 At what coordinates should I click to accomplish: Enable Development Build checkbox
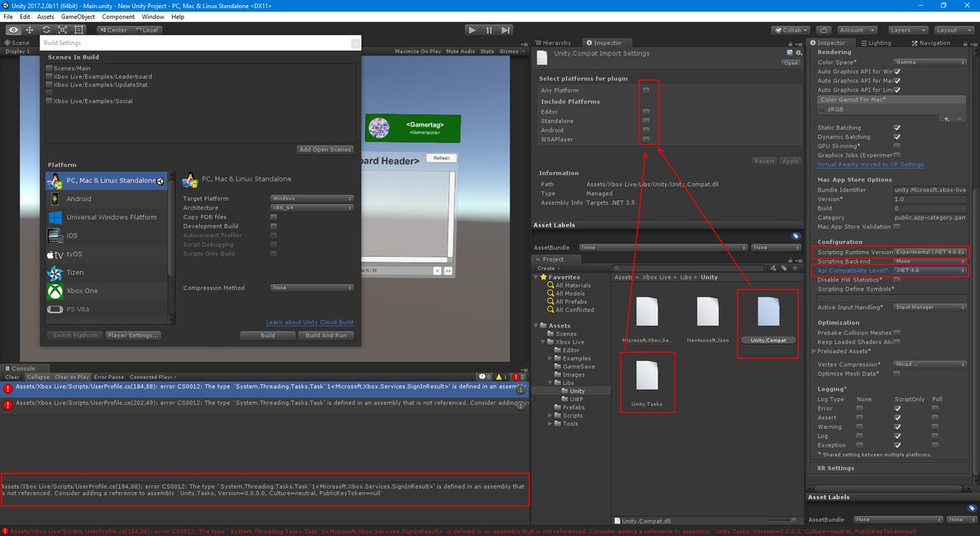pyautogui.click(x=274, y=226)
